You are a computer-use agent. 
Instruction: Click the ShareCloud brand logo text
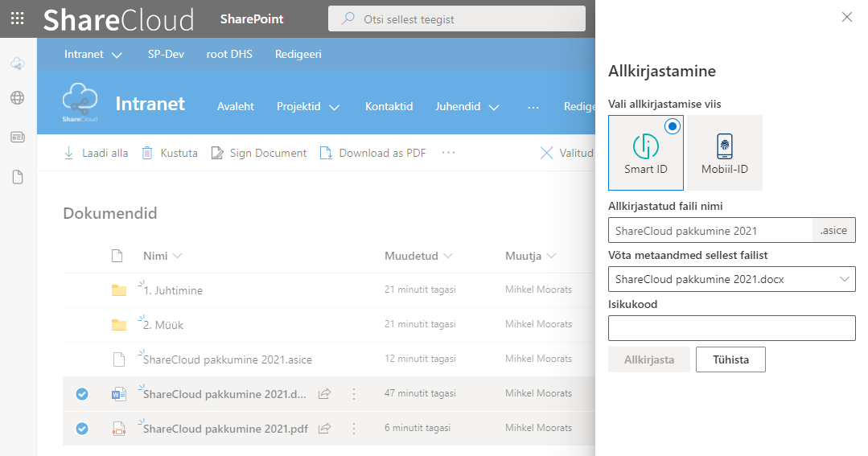tap(118, 20)
